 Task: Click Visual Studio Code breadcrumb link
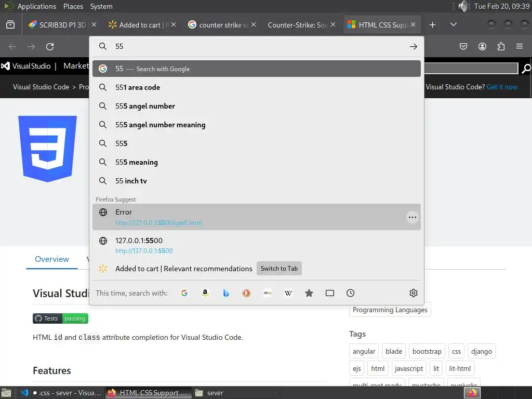coord(41,87)
